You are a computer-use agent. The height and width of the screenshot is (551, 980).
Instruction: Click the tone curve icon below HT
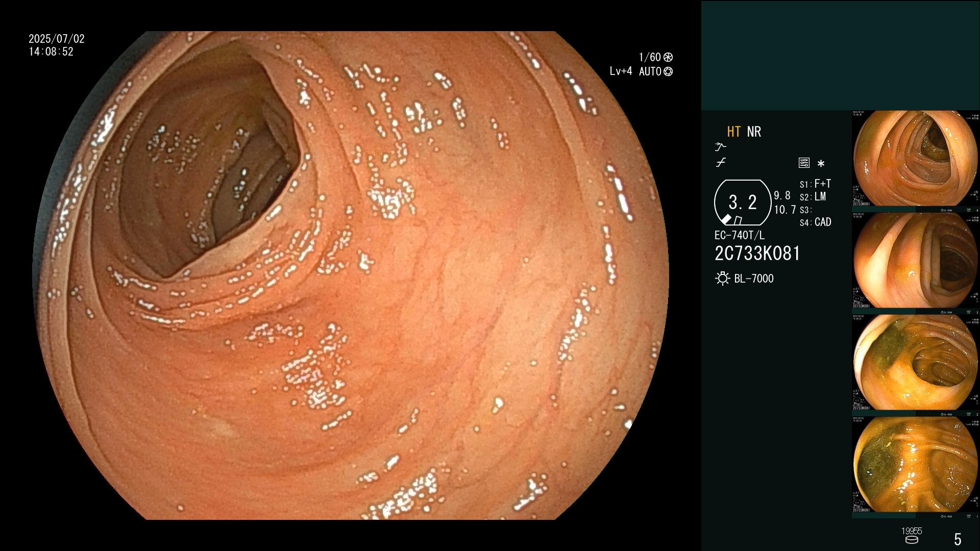click(x=721, y=163)
